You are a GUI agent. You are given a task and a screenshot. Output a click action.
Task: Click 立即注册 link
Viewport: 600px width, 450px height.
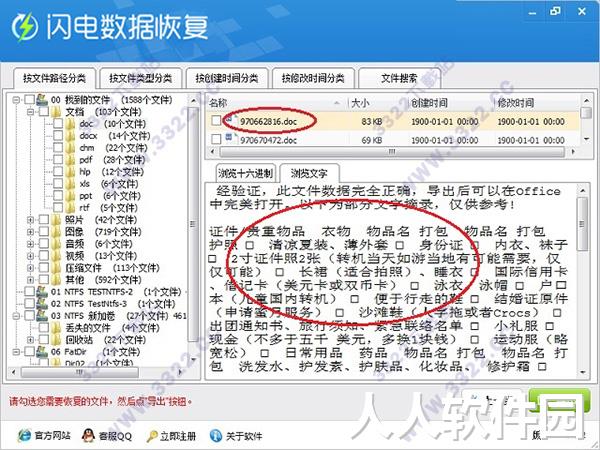click(178, 436)
